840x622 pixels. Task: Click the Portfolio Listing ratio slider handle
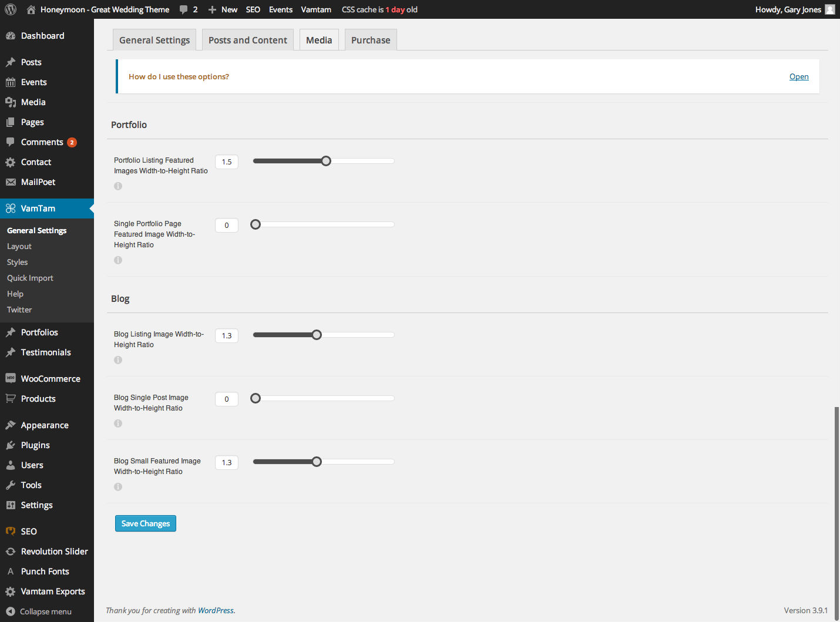pos(326,161)
